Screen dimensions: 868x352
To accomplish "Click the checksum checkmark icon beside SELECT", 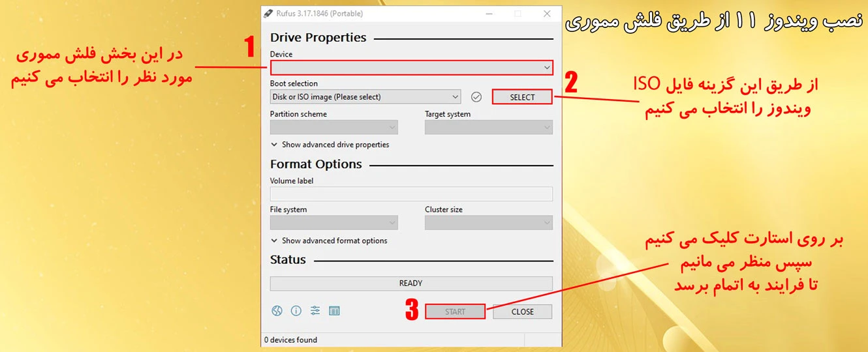I will tap(476, 96).
